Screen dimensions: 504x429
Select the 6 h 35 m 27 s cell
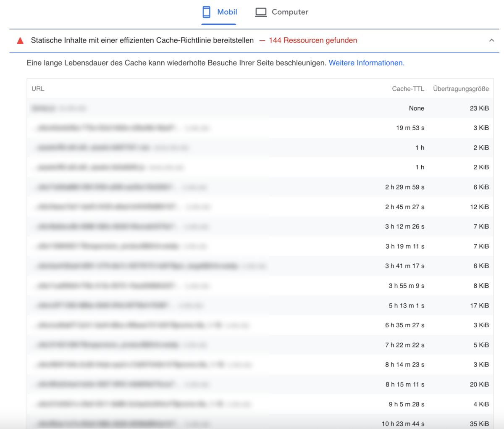(404, 325)
